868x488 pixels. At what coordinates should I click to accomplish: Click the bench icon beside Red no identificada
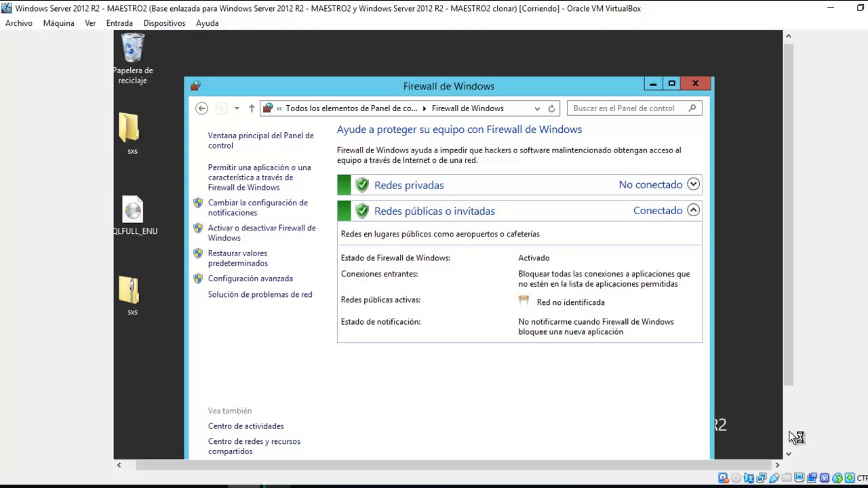point(524,300)
